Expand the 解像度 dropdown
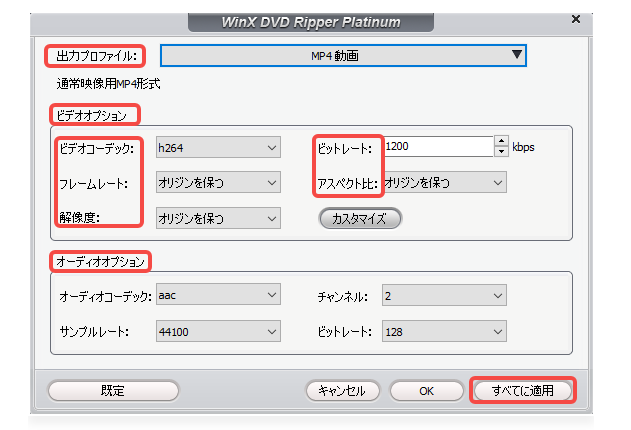Screen dimensions: 631x430 pos(218,218)
